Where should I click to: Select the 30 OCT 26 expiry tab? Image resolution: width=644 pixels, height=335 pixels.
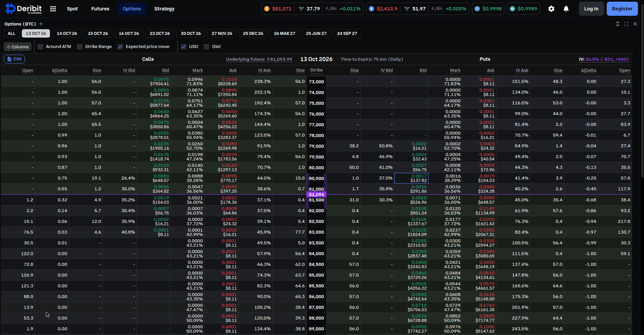coord(191,34)
